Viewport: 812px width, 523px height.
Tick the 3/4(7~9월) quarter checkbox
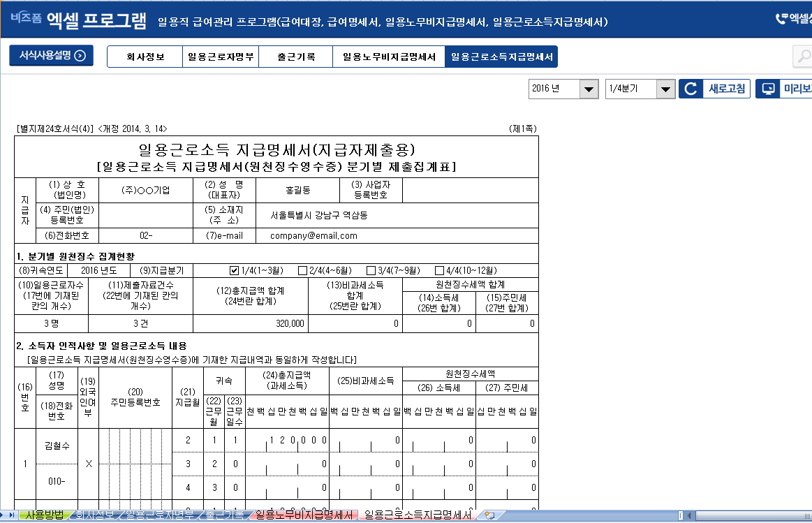click(x=371, y=271)
